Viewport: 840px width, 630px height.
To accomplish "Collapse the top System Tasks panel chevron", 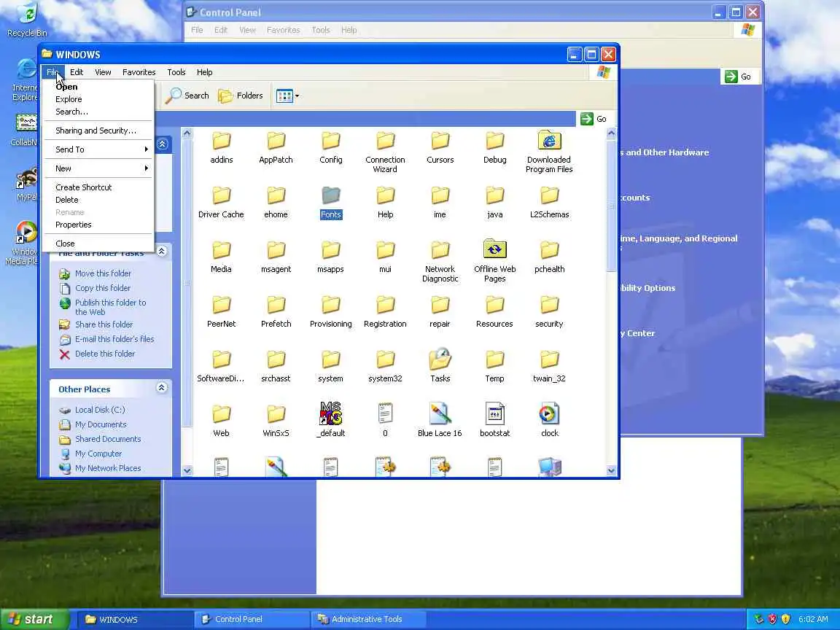I will coord(163,144).
